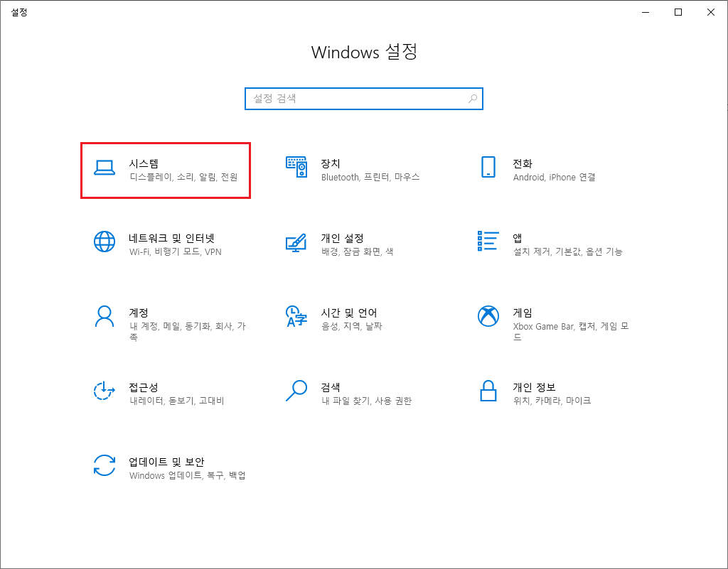Viewport: 728px width, 569px height.
Task: Open the 개인 정보 padlock icon
Action: [x=488, y=391]
